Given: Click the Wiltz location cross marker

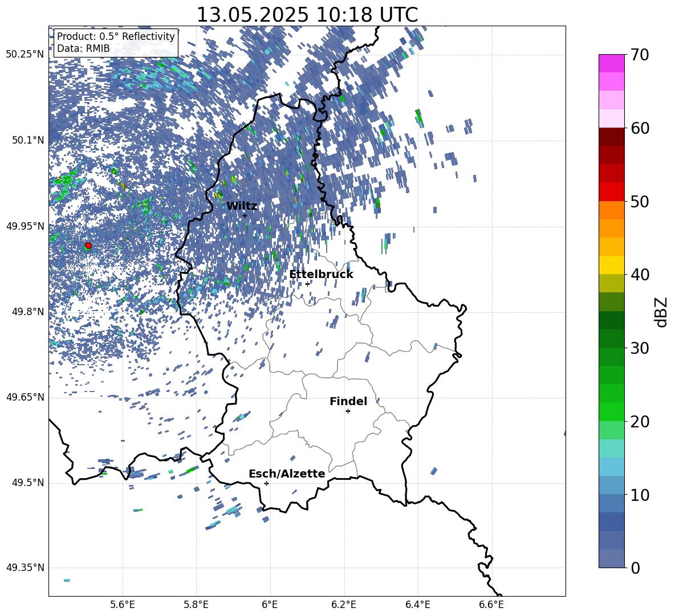Looking at the screenshot, I should tap(245, 215).
